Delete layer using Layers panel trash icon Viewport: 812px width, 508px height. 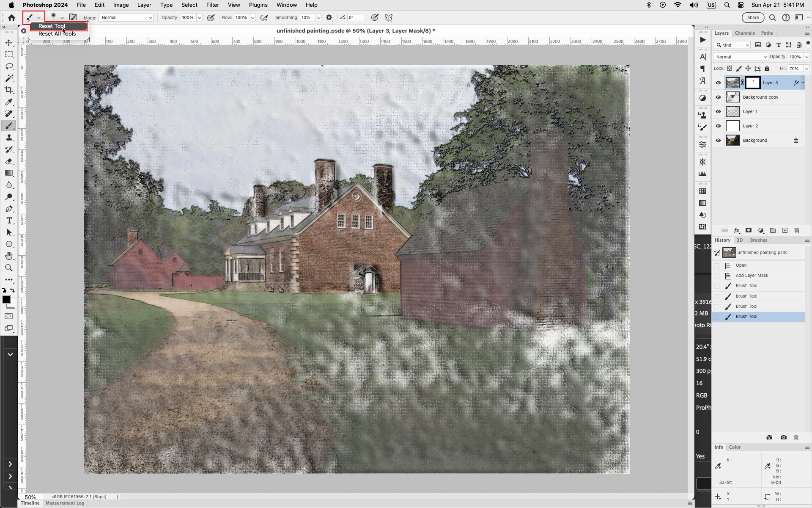[797, 231]
